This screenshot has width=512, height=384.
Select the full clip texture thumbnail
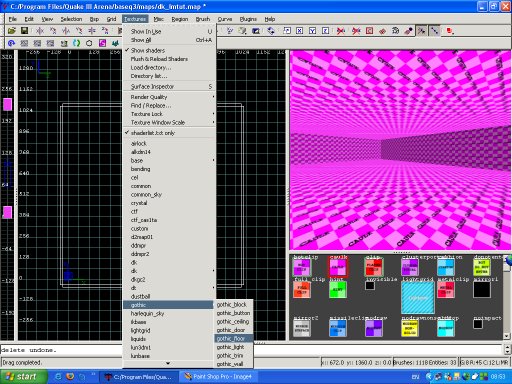coord(302,289)
